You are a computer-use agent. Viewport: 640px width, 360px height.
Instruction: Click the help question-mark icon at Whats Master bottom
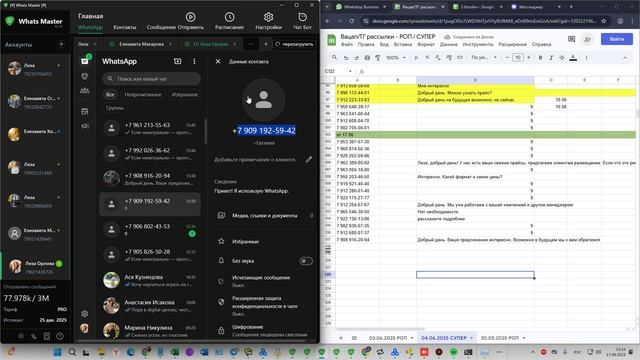coord(60,336)
